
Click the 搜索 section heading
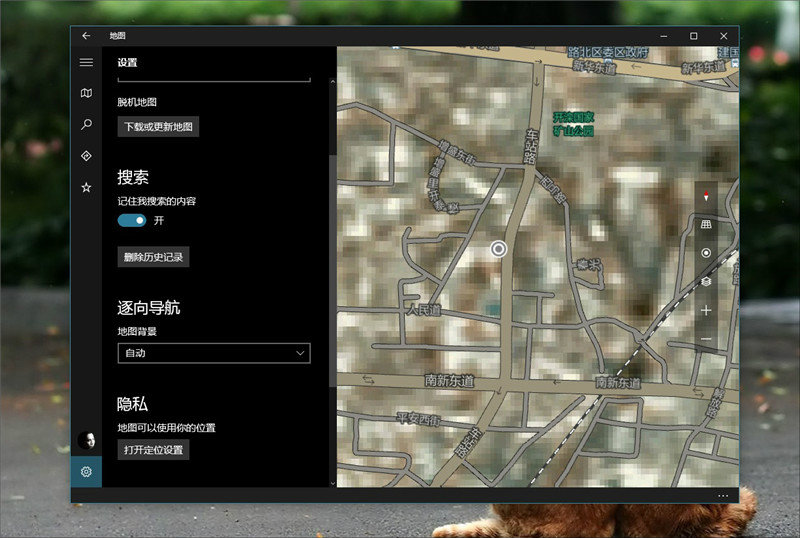pyautogui.click(x=133, y=177)
